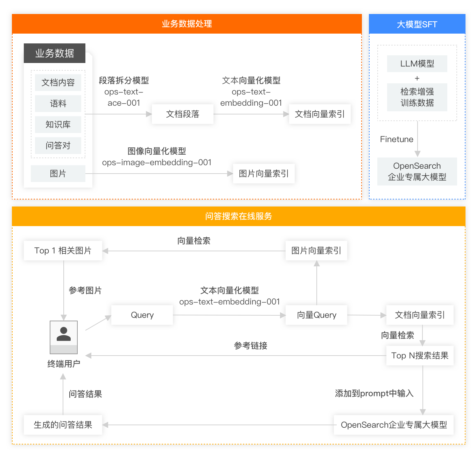Click the 业务数据 dark title box
Screen dimensions: 476x462
[55, 53]
